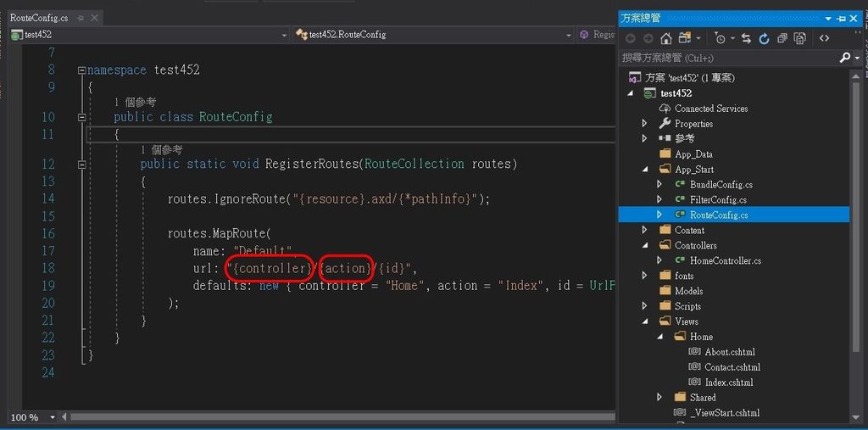Open the search options dropdown arrow
The width and height of the screenshot is (868, 430).
click(x=858, y=58)
